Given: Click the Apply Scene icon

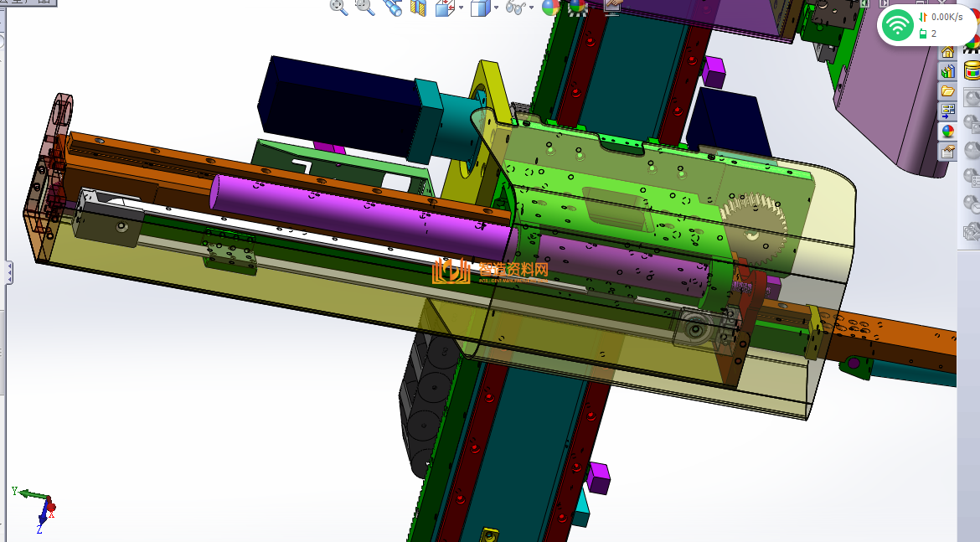Looking at the screenshot, I should (577, 8).
